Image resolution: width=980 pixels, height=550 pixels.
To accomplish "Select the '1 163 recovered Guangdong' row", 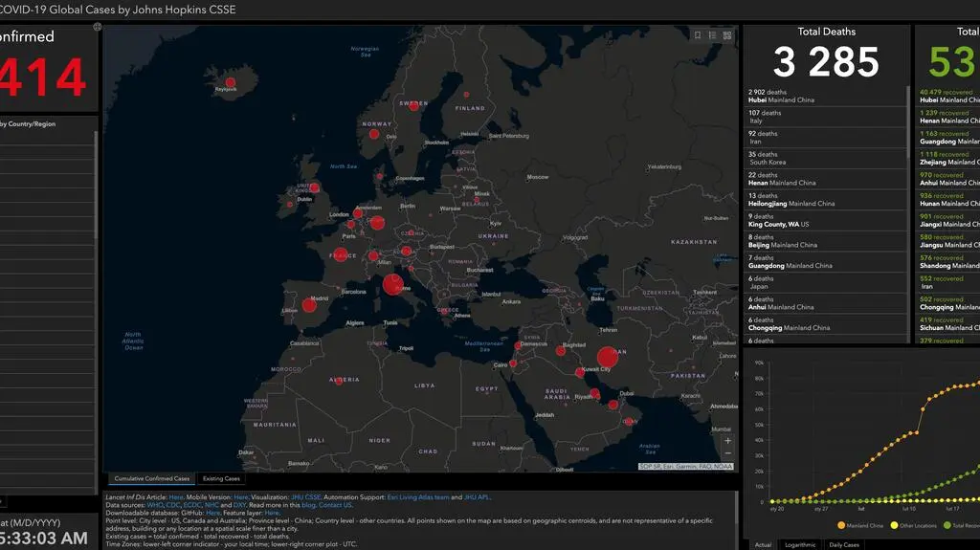I will (x=948, y=138).
